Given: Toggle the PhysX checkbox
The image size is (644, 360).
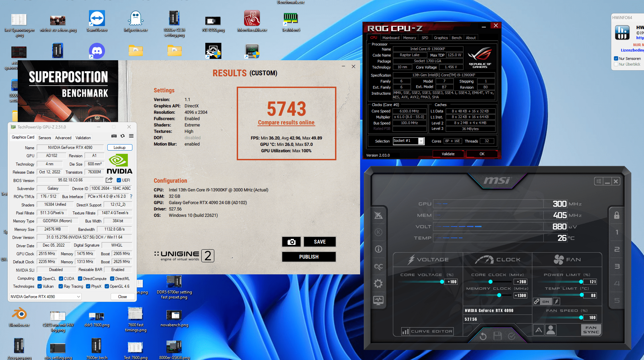Looking at the screenshot, I should [88, 286].
